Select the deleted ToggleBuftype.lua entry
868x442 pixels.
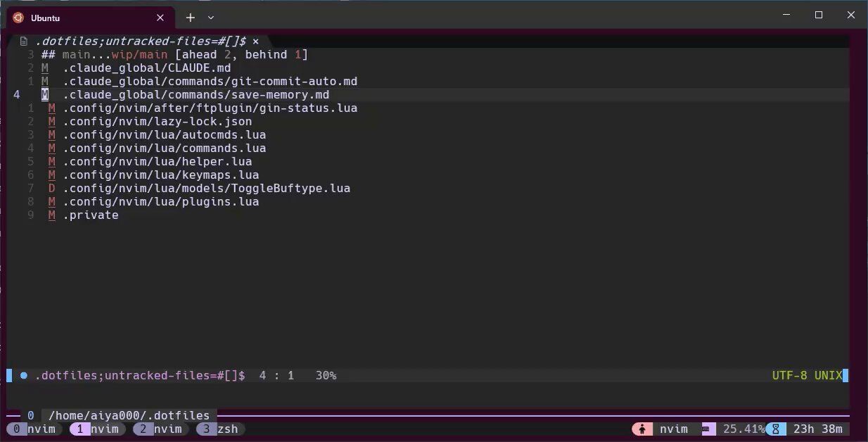pos(206,189)
